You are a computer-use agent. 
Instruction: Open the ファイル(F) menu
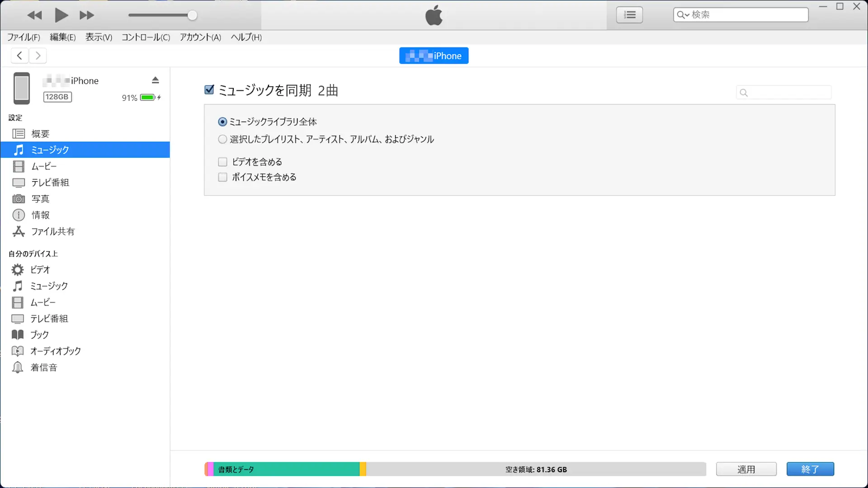[x=24, y=37]
